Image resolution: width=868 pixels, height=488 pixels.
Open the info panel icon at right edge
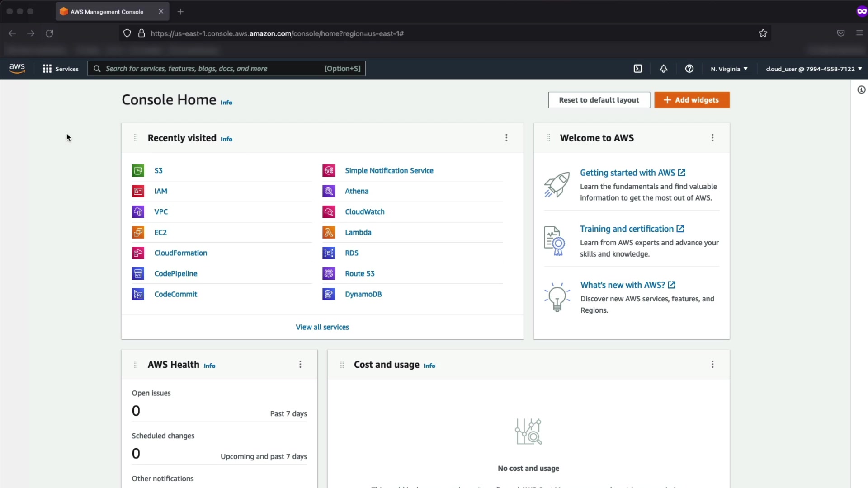pyautogui.click(x=861, y=90)
